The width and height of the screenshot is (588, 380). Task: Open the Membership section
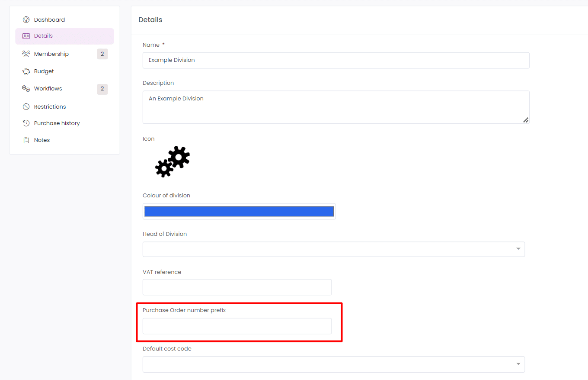click(x=64, y=54)
